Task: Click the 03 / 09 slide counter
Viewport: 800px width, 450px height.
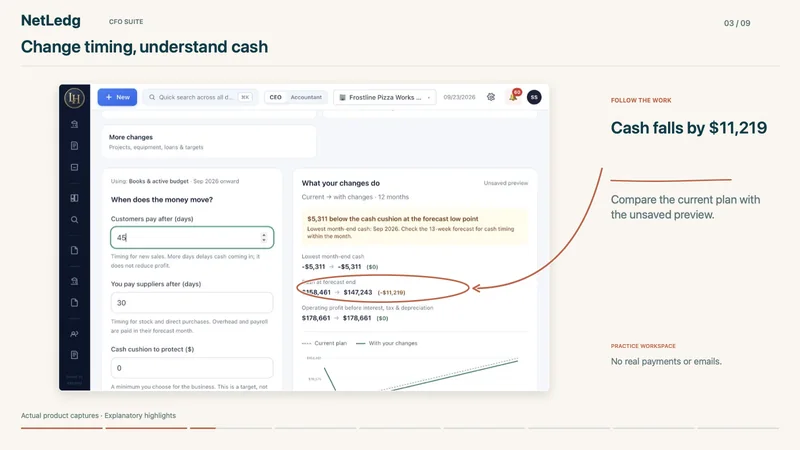Action: tap(737, 23)
